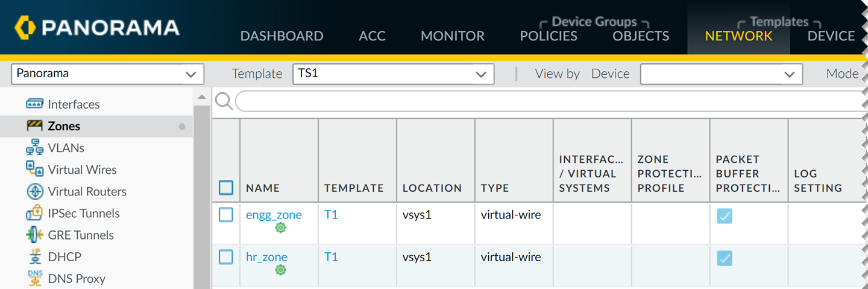Go to the MONITOR tab
The height and width of the screenshot is (289, 868).
pyautogui.click(x=452, y=36)
